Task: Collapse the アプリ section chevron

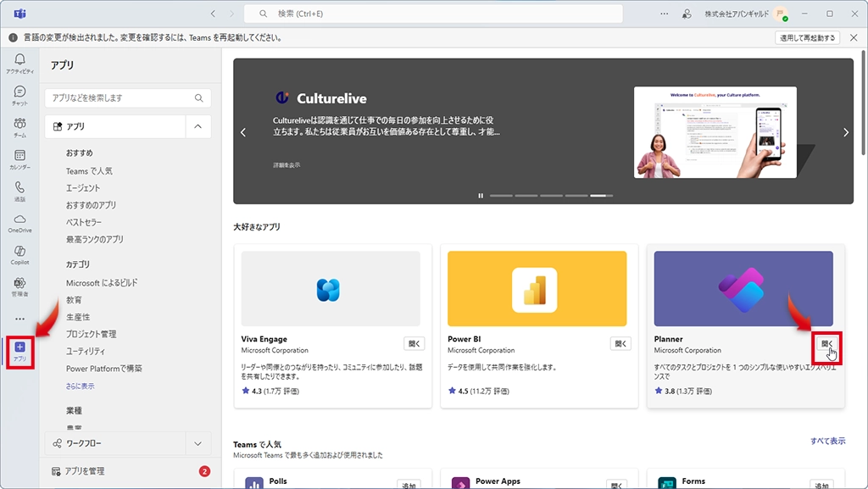Action: 198,126
